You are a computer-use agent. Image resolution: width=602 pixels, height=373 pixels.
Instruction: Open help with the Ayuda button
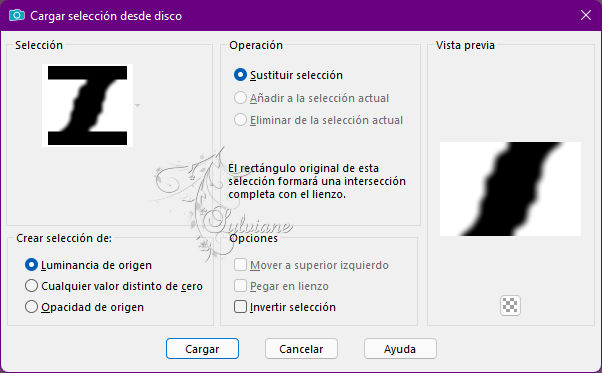(400, 349)
